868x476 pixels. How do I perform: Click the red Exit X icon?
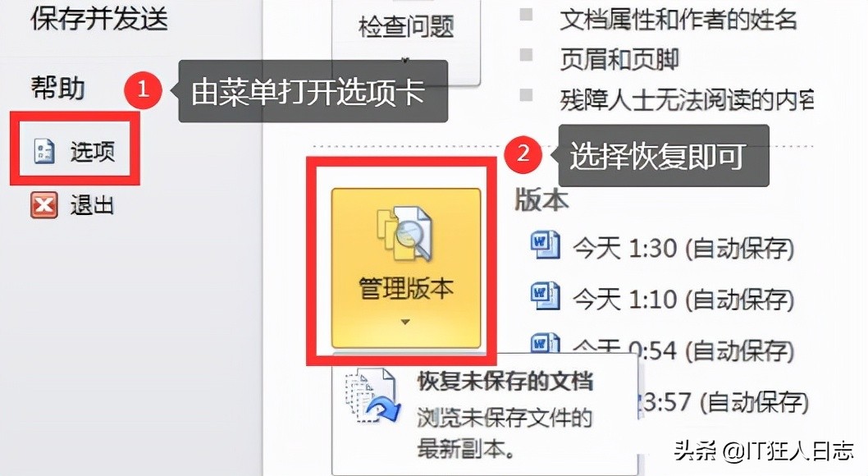pyautogui.click(x=44, y=206)
